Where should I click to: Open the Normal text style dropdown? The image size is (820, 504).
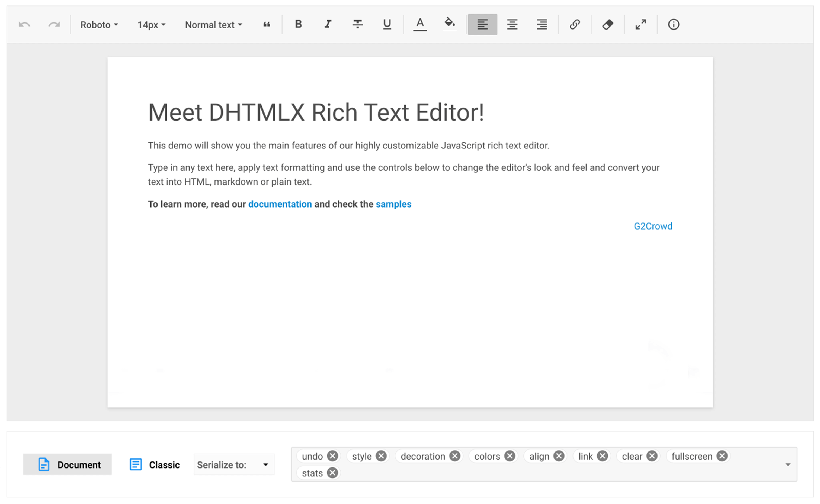pyautogui.click(x=213, y=24)
